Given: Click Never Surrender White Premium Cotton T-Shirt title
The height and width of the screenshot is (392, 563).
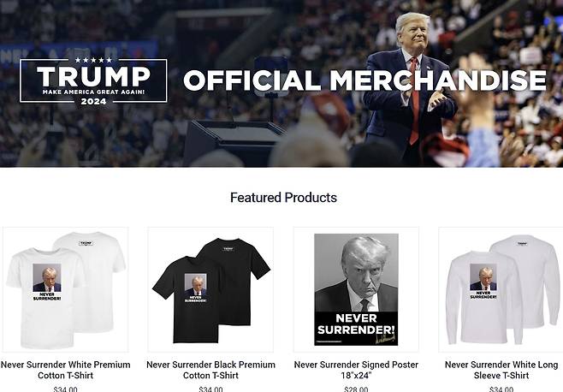Looking at the screenshot, I should (x=66, y=370).
